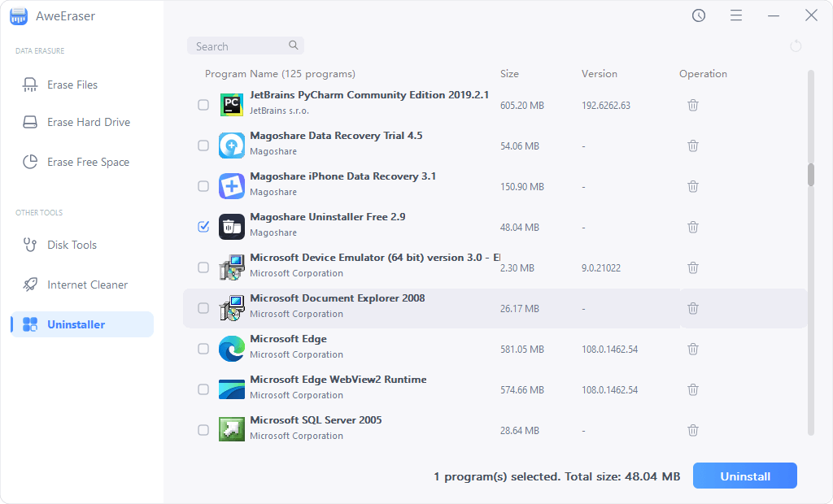
Task: Click the Microsoft Document Explorer 2008 installer icon
Action: 232,308
